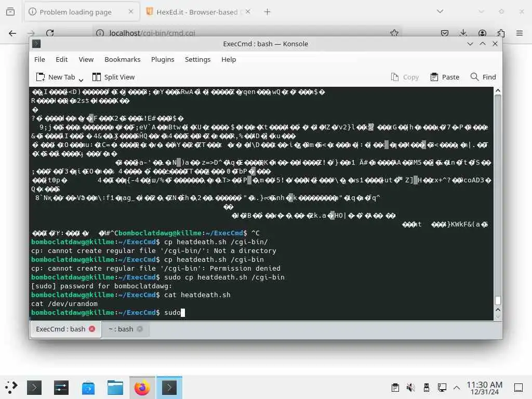
Task: Click the Firefox taskbar icon
Action: tap(142, 388)
